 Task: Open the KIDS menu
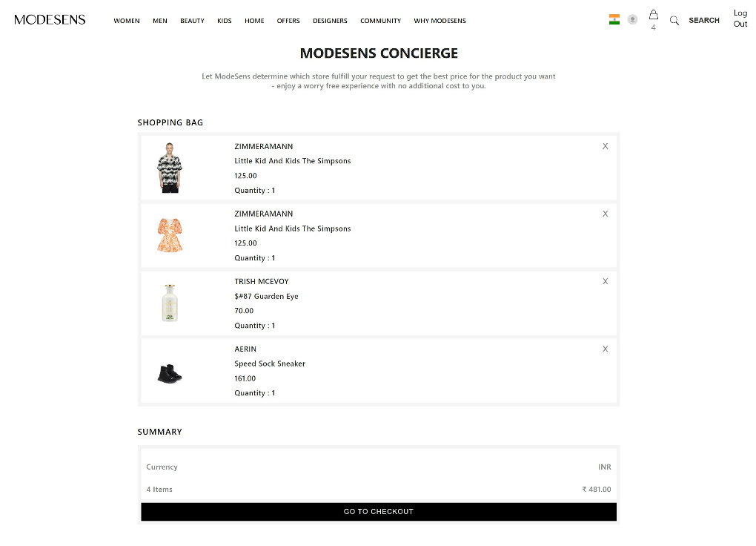(225, 21)
